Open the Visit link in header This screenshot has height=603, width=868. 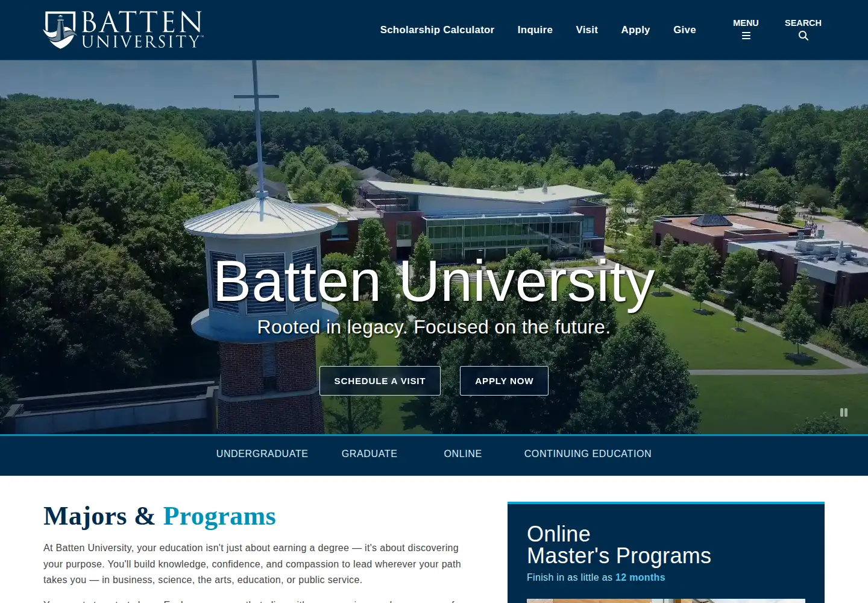click(x=587, y=30)
